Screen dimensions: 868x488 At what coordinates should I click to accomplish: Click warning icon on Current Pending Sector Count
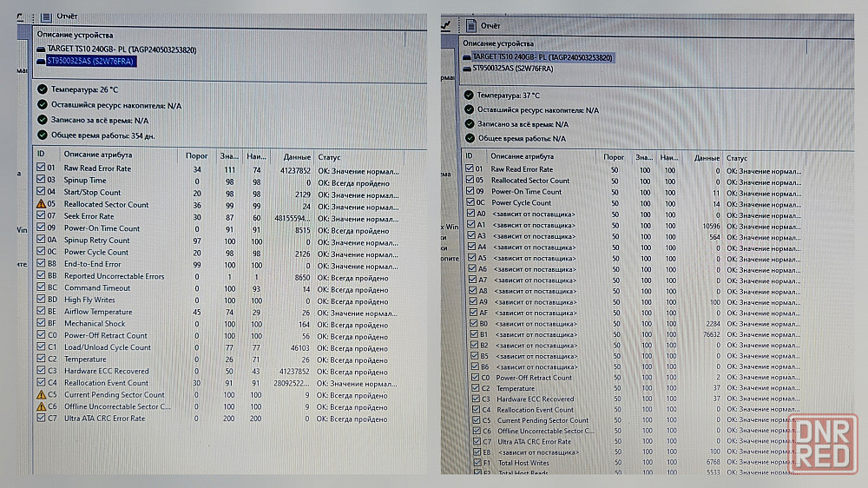[x=40, y=394]
